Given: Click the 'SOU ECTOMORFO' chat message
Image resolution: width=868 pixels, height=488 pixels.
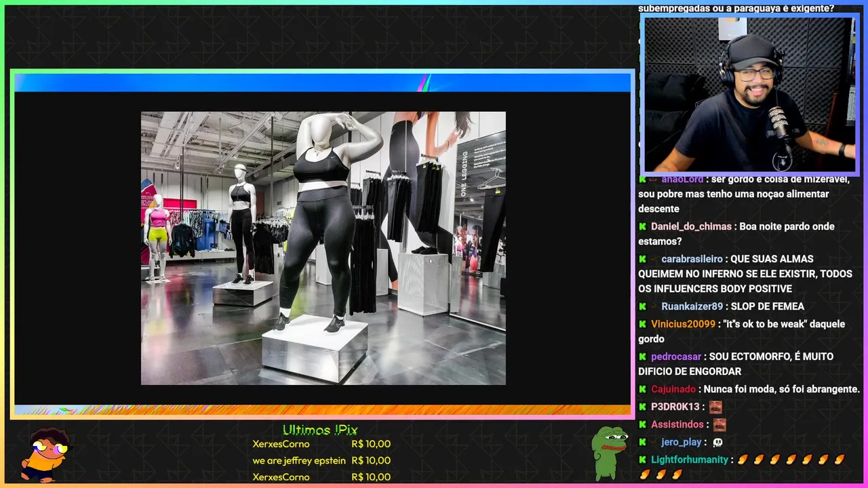Looking at the screenshot, I should coord(736,364).
